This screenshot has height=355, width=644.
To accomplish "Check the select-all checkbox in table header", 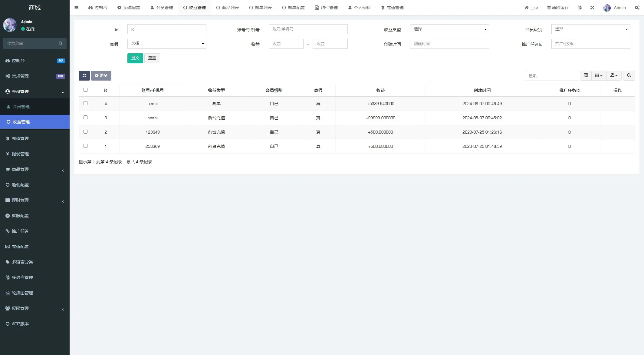I will tap(85, 90).
